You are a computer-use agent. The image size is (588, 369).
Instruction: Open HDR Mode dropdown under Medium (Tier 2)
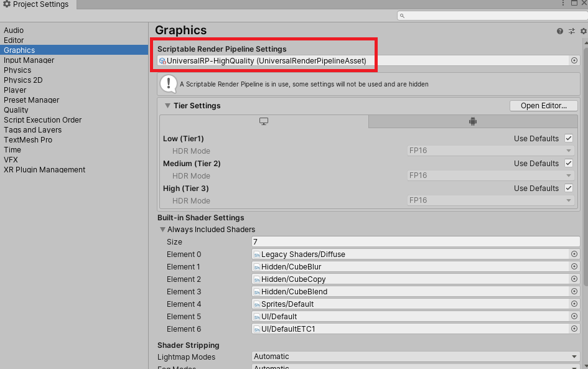[490, 175]
